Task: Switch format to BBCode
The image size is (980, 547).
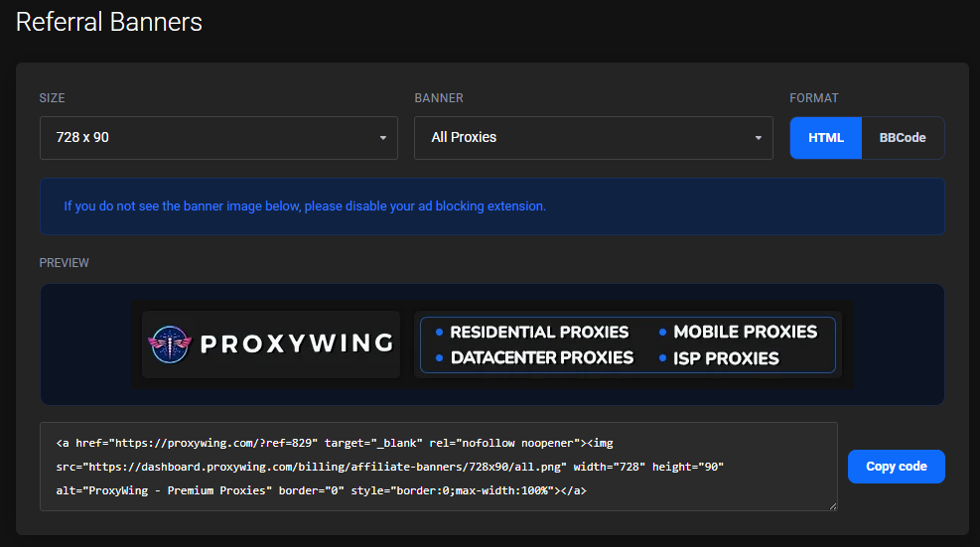Action: (903, 138)
